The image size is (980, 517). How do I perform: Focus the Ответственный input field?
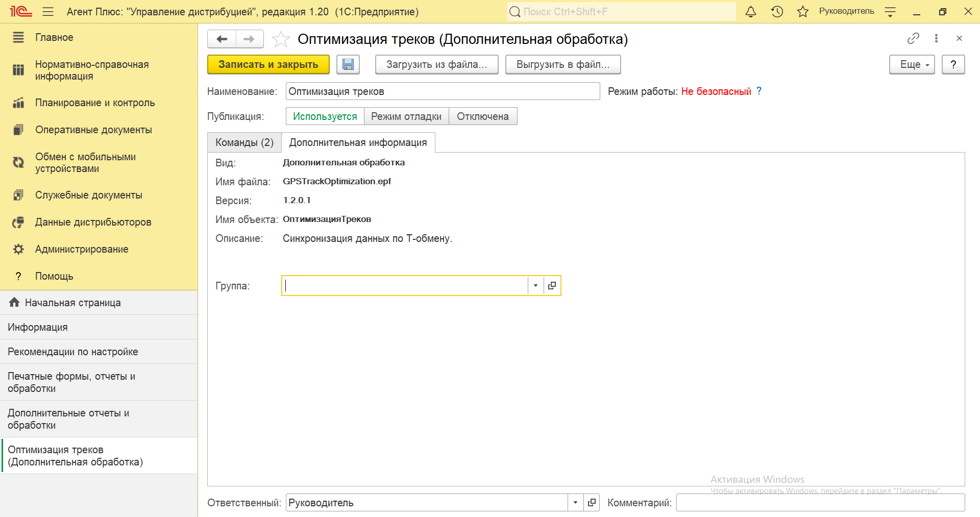[427, 503]
